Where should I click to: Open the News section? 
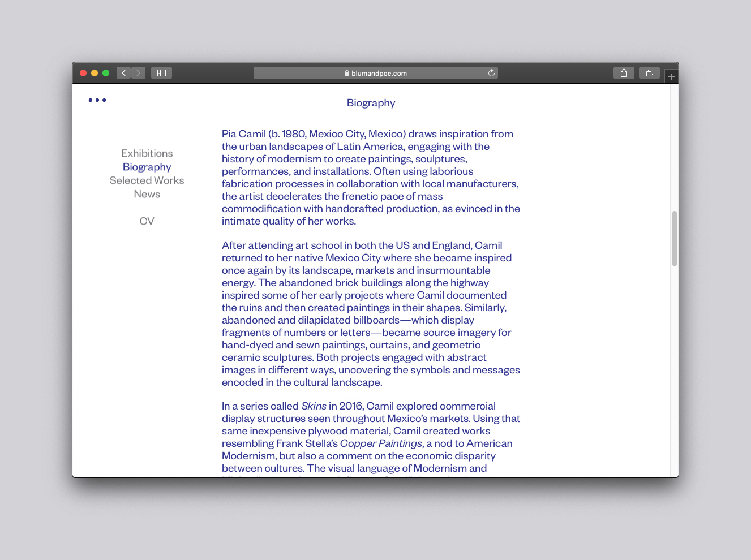147,194
